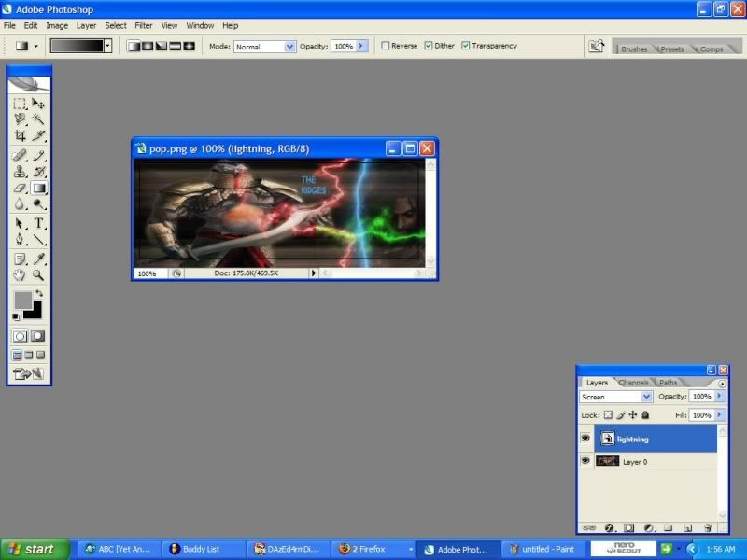Select the Pen tool
Screen dimensions: 747x560
coord(20,239)
